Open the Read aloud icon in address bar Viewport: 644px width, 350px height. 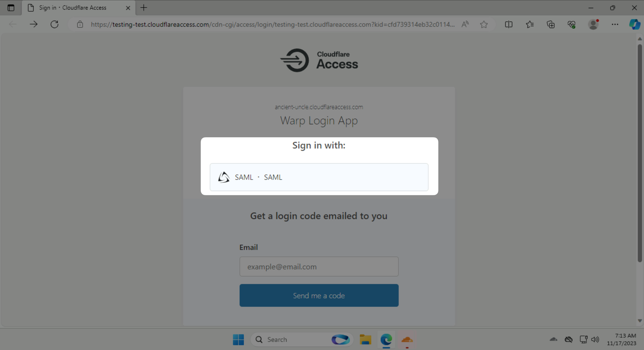coord(465,24)
